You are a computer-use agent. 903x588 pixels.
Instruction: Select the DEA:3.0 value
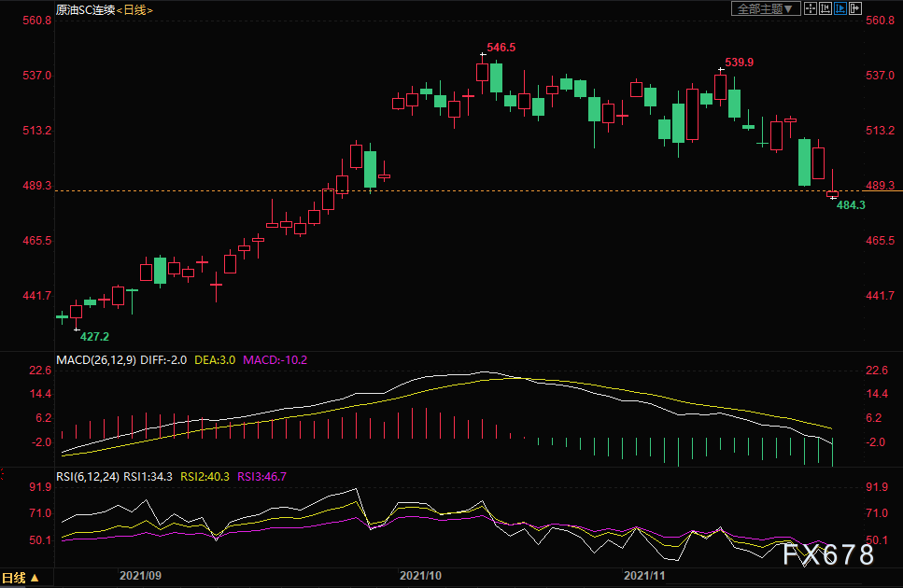click(215, 360)
